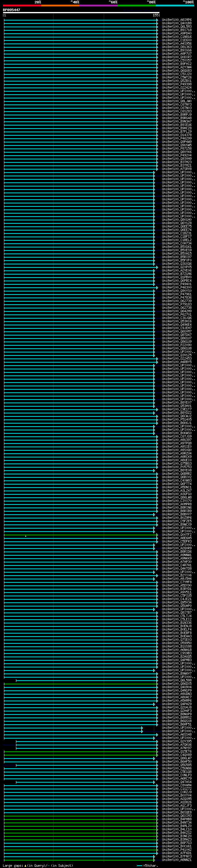Screen dimensions: 197x868
Task: Select hit label UniRef100_P47961
Action: (x=176, y=294)
